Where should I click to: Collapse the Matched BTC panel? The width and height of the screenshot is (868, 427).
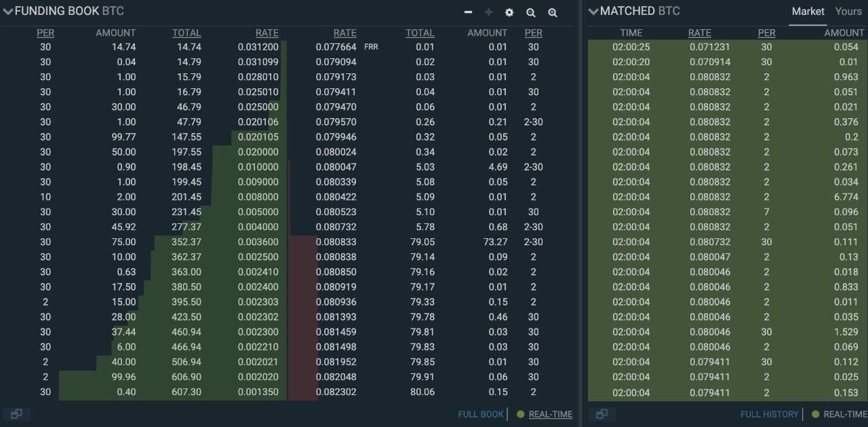[593, 12]
